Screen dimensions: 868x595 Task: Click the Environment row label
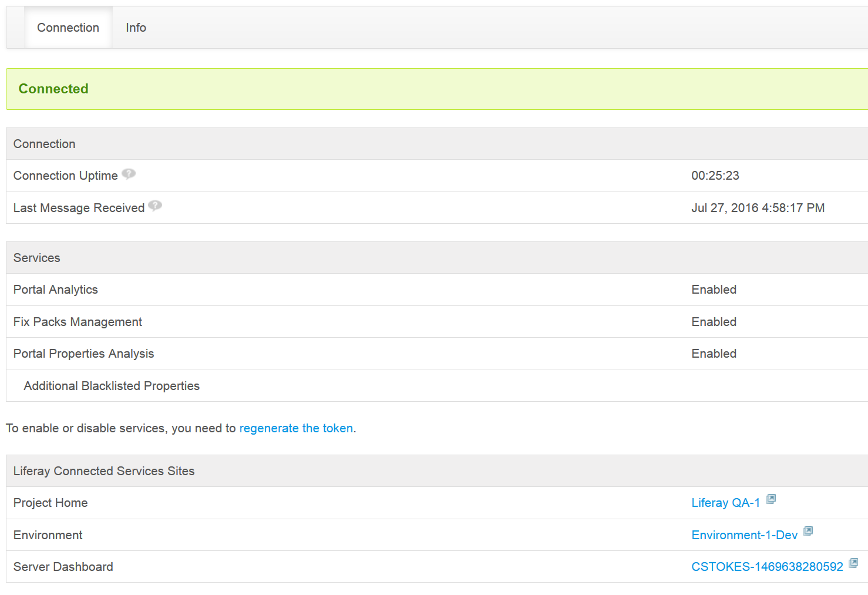pyautogui.click(x=48, y=535)
